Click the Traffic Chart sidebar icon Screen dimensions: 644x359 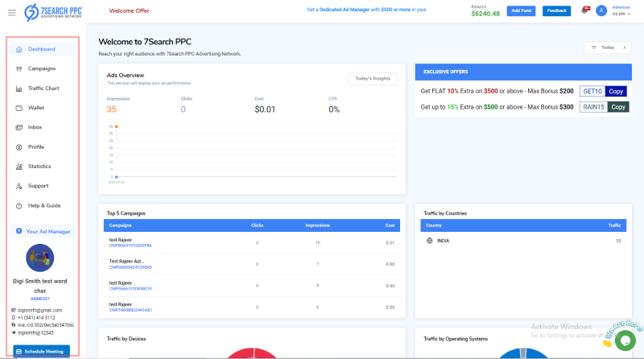coord(19,89)
